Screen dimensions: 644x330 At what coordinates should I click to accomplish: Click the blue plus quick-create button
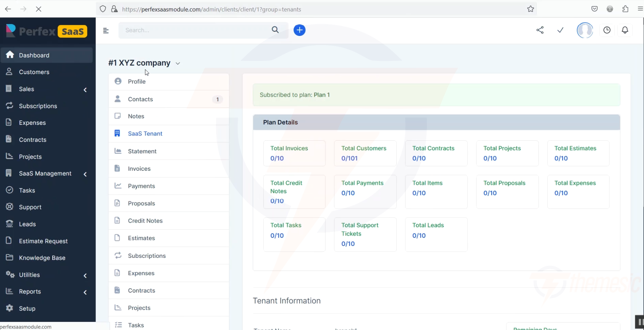[299, 30]
